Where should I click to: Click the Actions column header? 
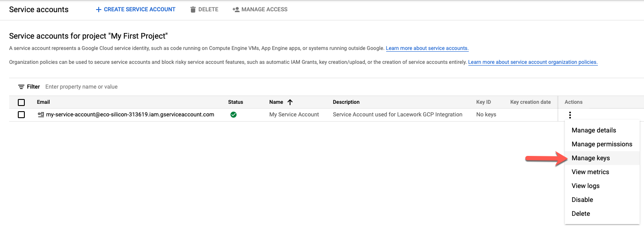[x=574, y=102]
